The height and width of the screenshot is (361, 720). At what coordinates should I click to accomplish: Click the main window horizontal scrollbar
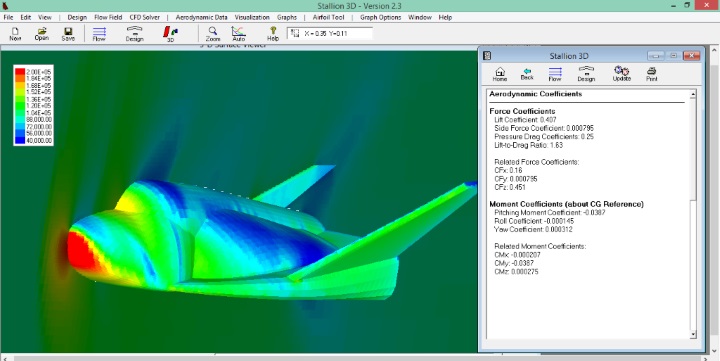click(354, 358)
